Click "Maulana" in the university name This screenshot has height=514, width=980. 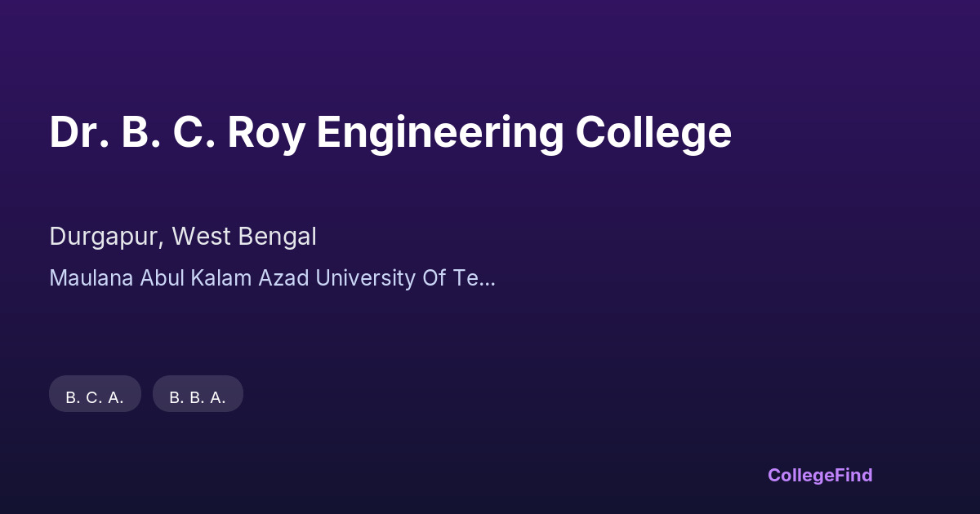(x=91, y=278)
